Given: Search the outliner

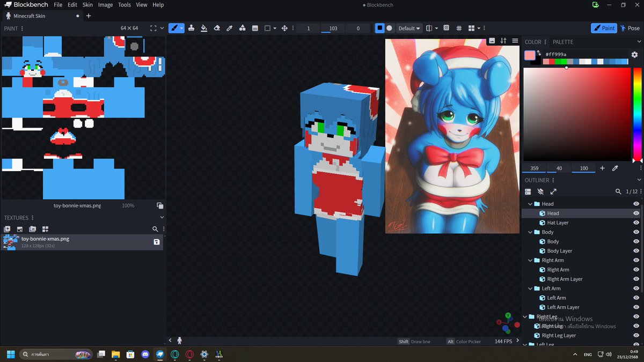Looking at the screenshot, I should coord(618,191).
